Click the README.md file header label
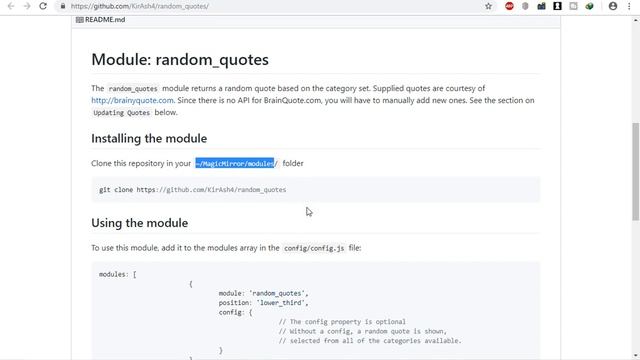This screenshot has width=640, height=360. (105, 20)
